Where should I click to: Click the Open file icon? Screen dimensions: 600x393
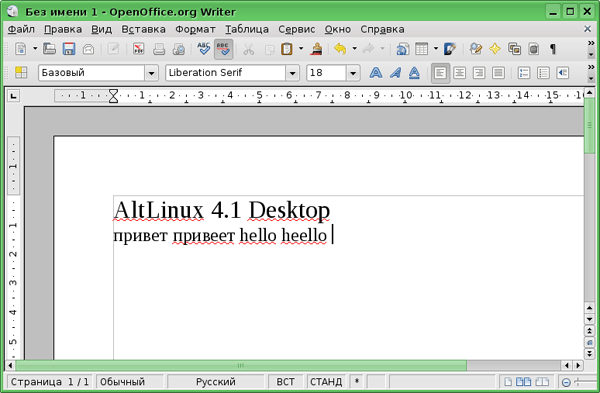tap(49, 49)
